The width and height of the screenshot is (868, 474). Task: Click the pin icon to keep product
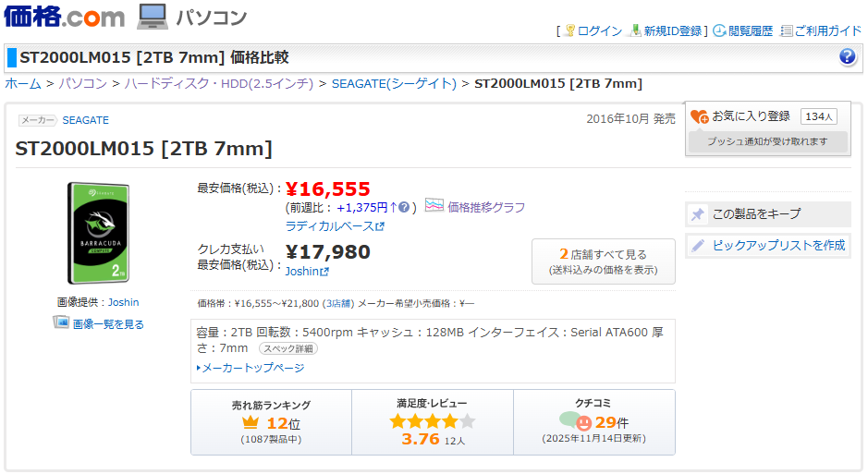click(x=698, y=214)
